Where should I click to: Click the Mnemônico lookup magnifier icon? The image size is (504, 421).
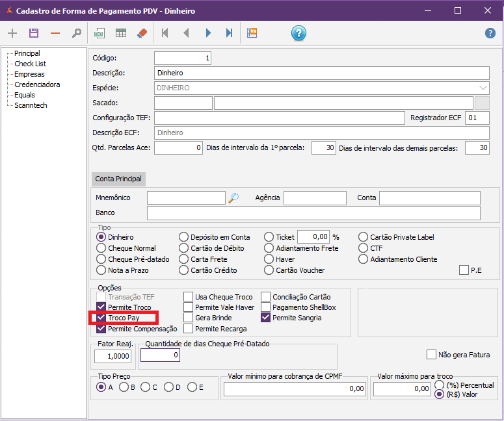point(233,198)
